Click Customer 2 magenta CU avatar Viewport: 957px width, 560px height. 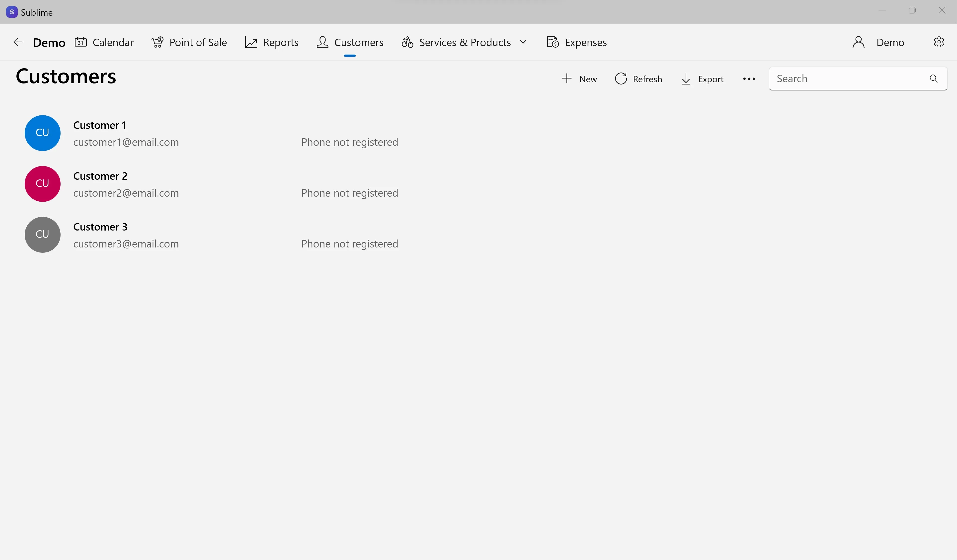click(x=43, y=184)
